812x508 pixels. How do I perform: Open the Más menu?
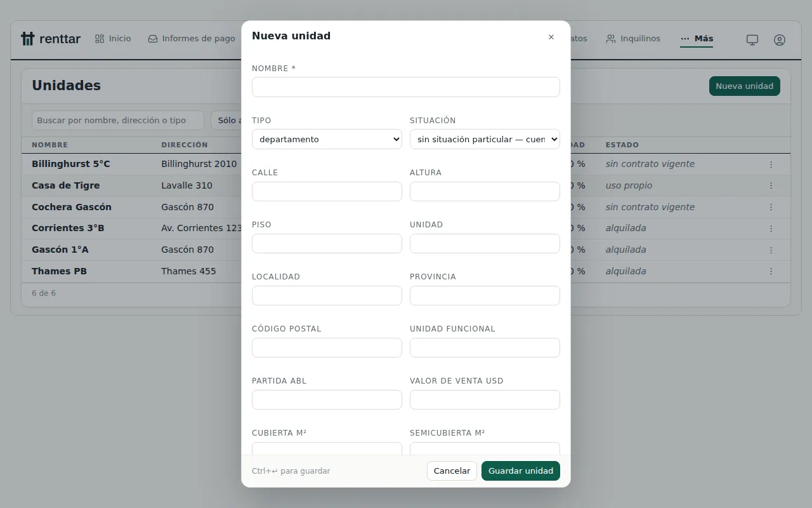[x=697, y=39]
